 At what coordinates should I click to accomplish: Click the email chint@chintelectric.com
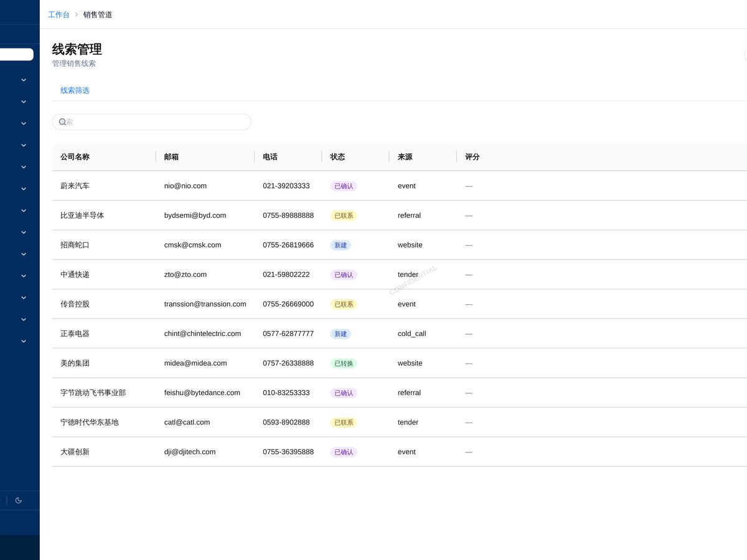point(203,334)
